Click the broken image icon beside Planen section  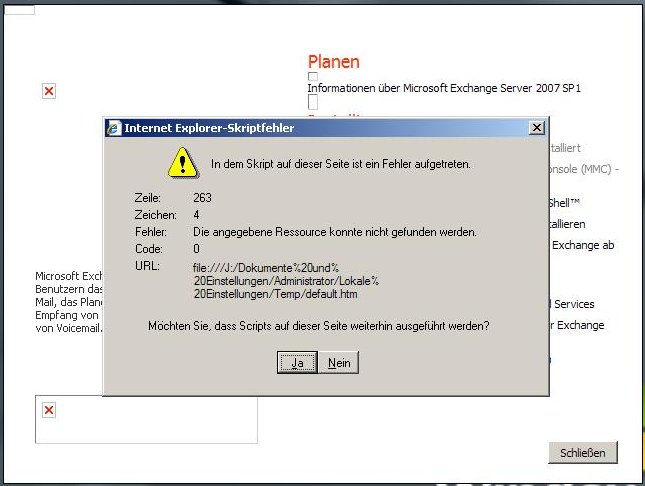pyautogui.click(x=49, y=91)
